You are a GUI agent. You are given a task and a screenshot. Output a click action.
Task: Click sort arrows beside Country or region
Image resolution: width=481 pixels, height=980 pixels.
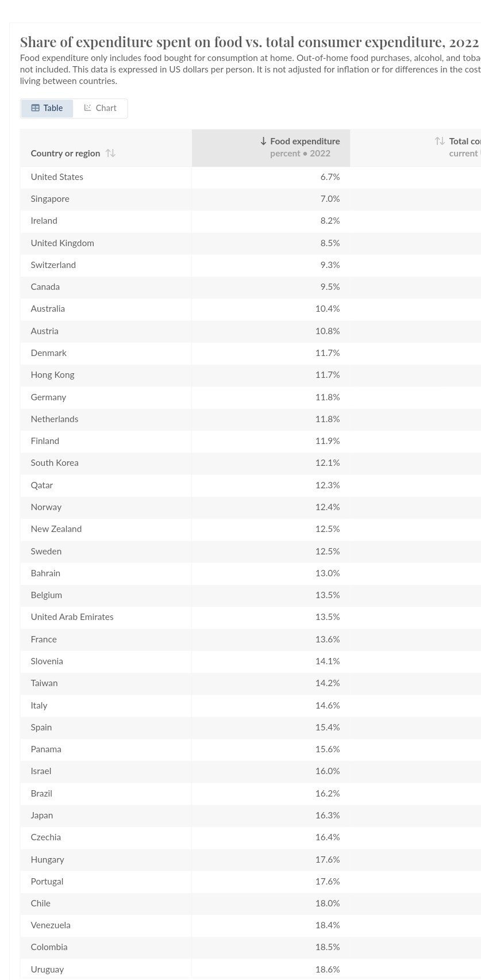pos(111,153)
